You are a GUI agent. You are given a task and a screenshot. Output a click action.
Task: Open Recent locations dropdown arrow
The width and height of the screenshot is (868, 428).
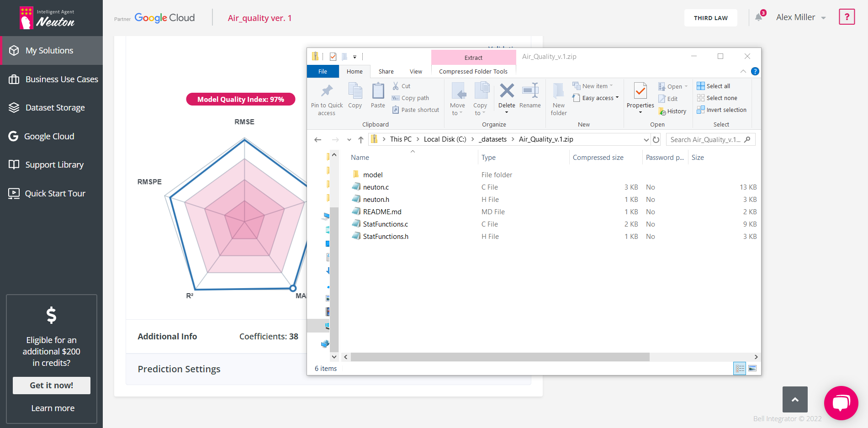click(349, 139)
